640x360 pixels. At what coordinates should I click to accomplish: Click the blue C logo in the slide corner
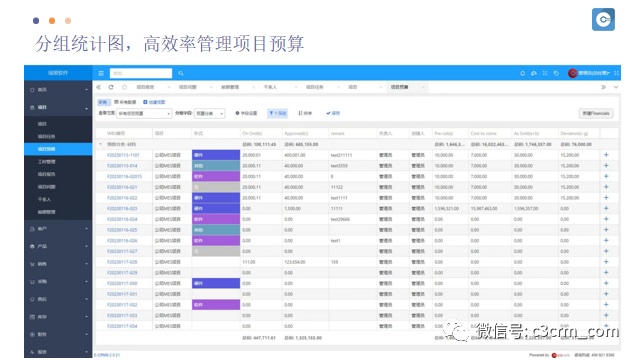coord(603,19)
